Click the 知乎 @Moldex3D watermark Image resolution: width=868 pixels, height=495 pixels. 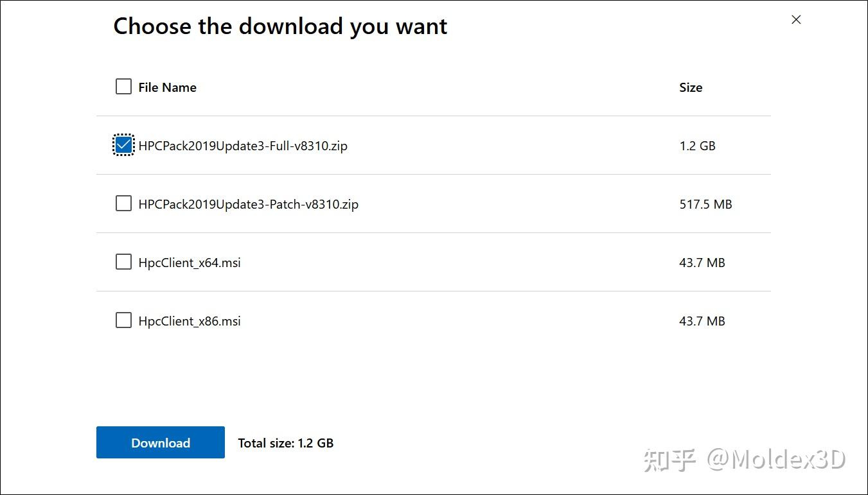744,460
